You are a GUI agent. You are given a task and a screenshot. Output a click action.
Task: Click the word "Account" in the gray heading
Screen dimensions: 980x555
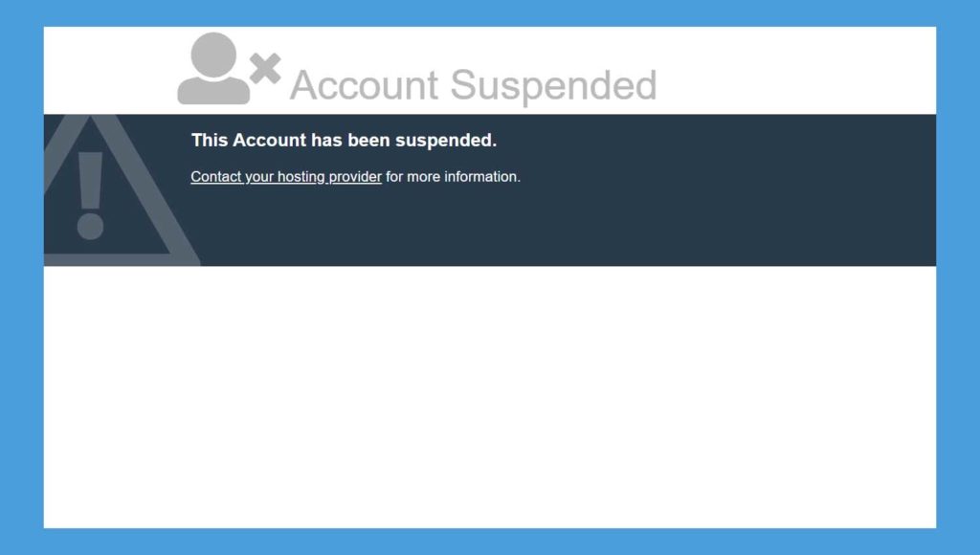click(364, 85)
